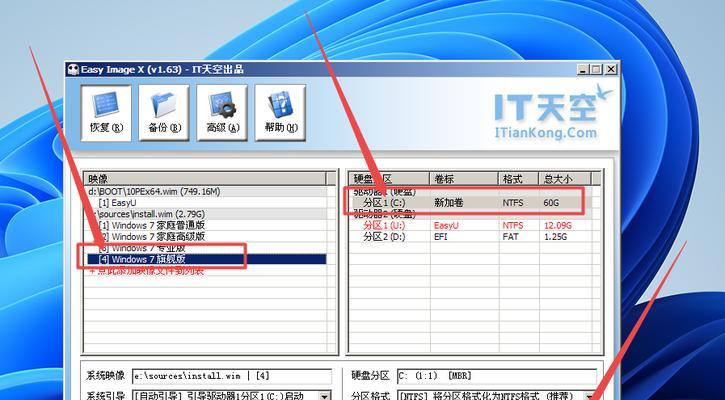This screenshot has width=725, height=400.
Task: Click the 硬盘分区 input field
Action: click(497, 376)
